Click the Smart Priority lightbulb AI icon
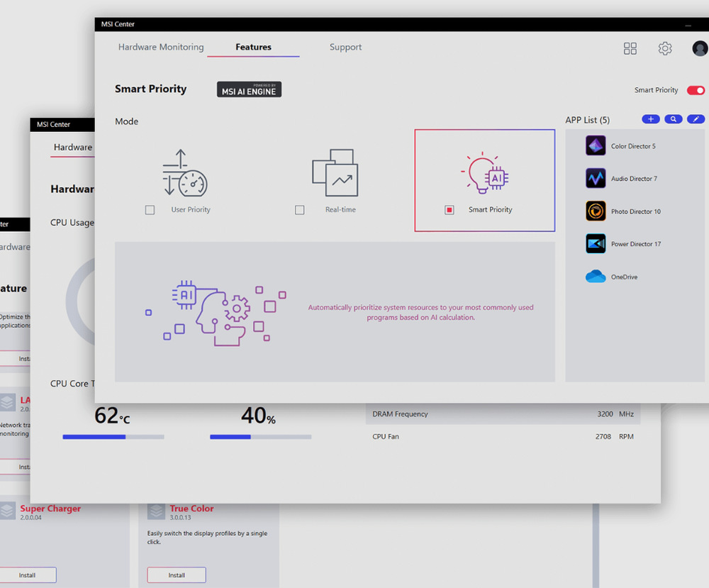 tap(485, 173)
